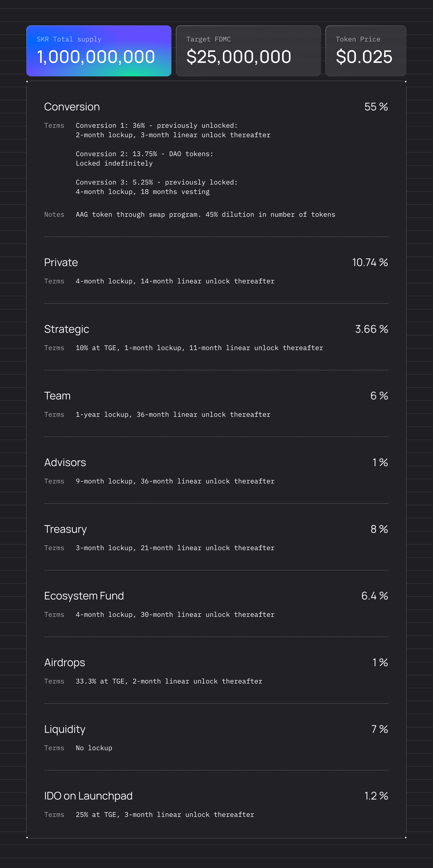Click the Conversion 2 DAO tokens line
Image resolution: width=433 pixels, height=868 pixels.
tap(144, 154)
